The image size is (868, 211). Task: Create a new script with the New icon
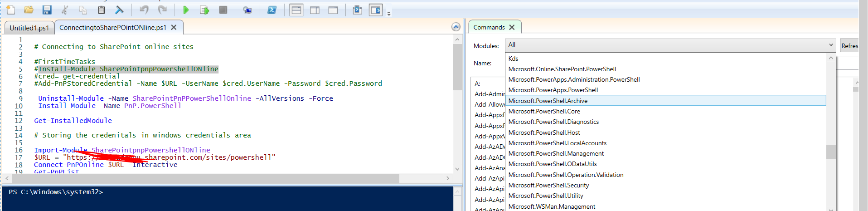11,10
